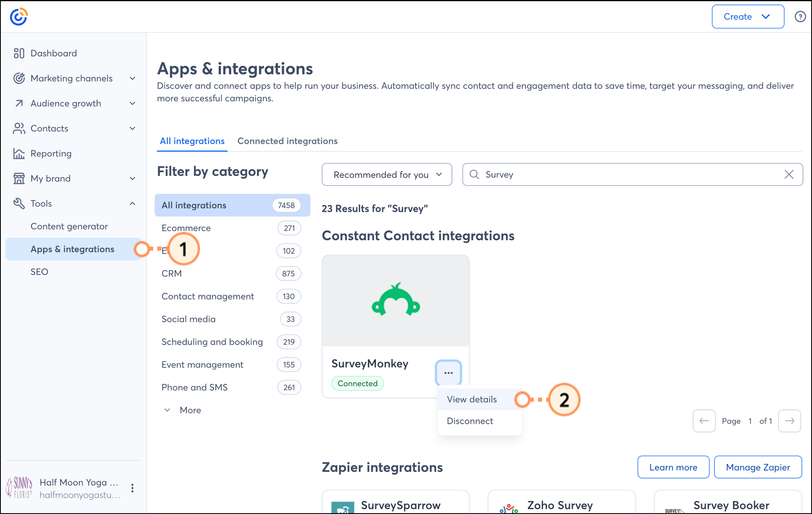Filter by Scheduling and booking category
812x514 pixels.
point(232,342)
